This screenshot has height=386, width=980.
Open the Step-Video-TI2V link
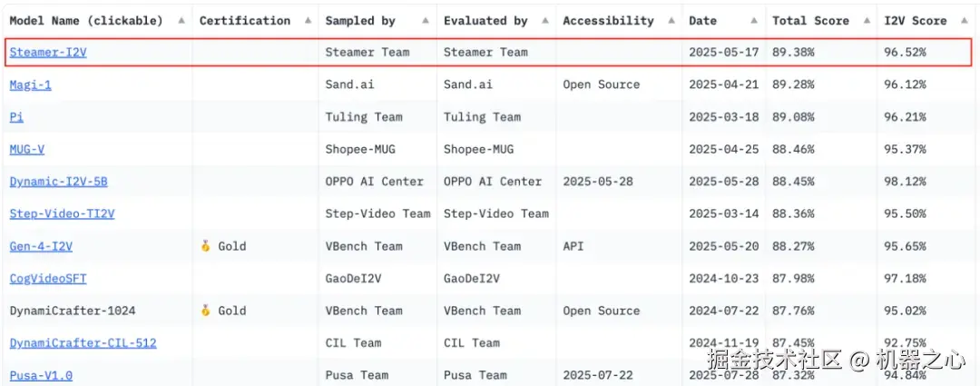point(62,214)
